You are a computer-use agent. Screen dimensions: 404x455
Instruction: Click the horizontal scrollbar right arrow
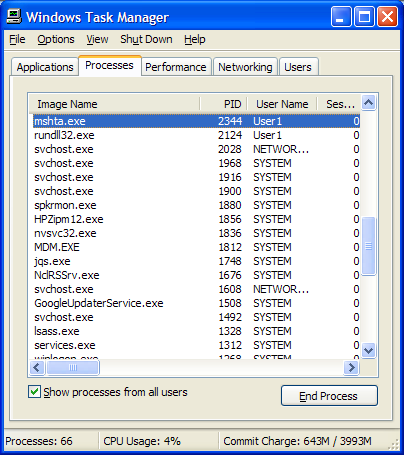(x=351, y=368)
